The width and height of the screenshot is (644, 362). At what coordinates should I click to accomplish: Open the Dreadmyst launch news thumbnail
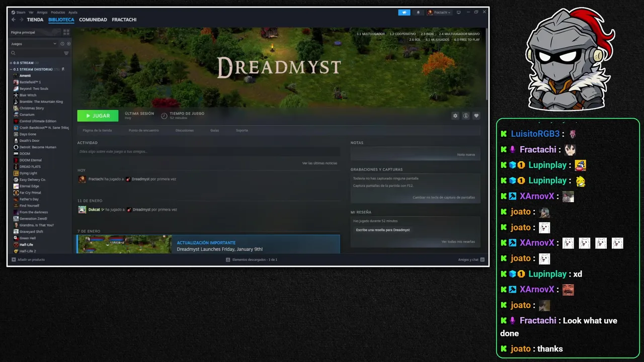124,244
